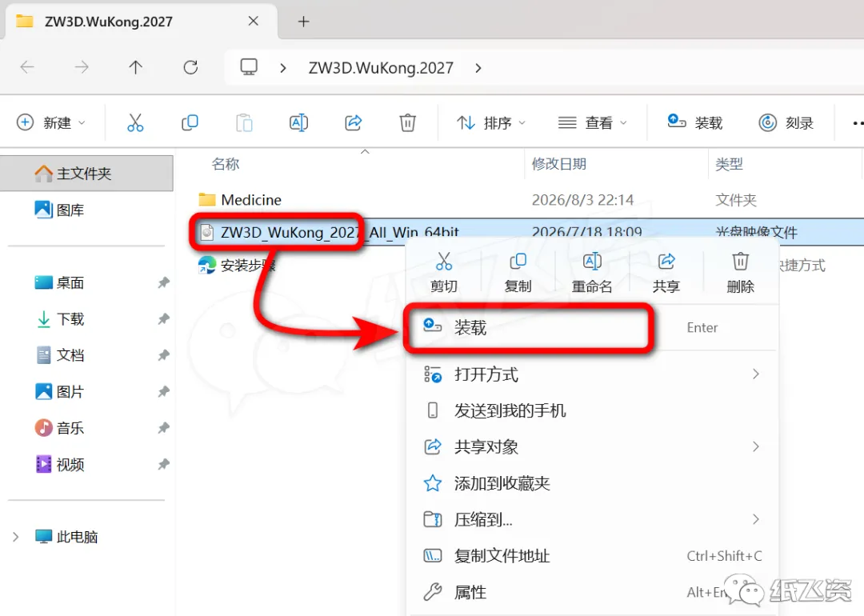Unpin 音乐 using its pin icon
Screen dimensions: 864x616
point(163,428)
